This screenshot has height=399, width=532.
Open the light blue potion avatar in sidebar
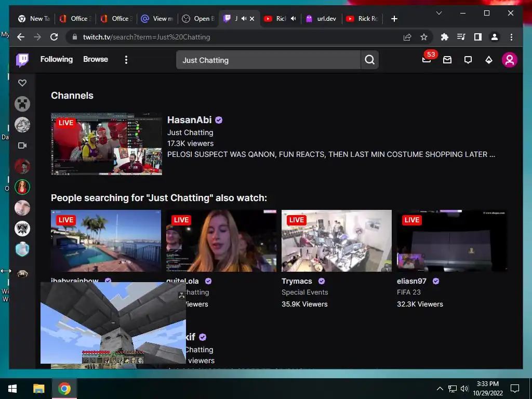click(22, 249)
